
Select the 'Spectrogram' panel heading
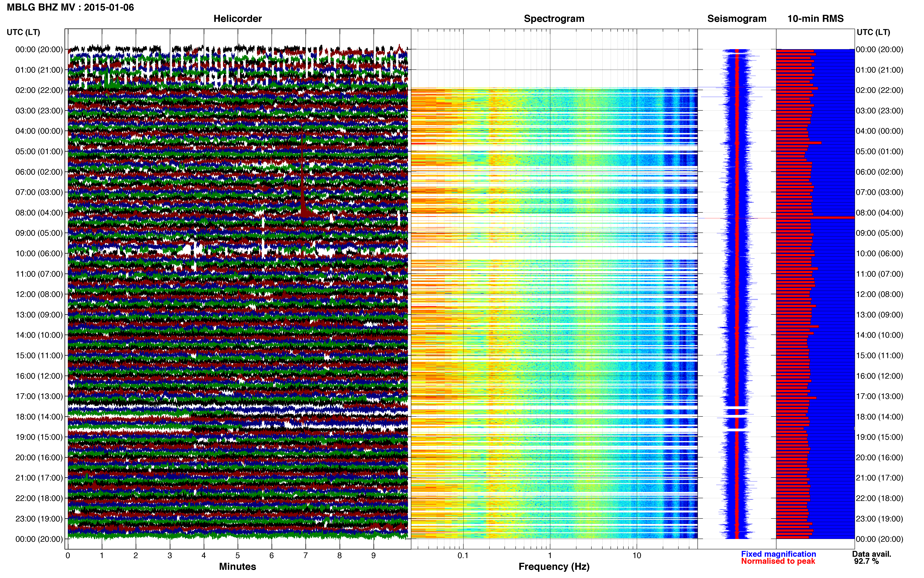click(554, 19)
